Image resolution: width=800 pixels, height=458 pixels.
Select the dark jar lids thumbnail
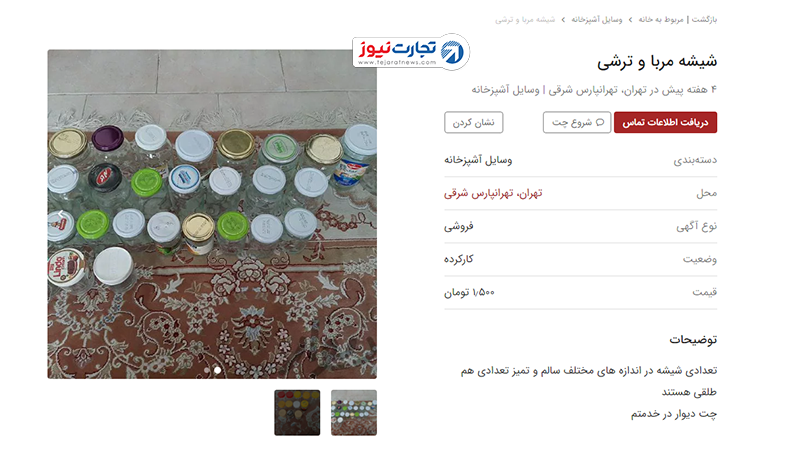297,413
